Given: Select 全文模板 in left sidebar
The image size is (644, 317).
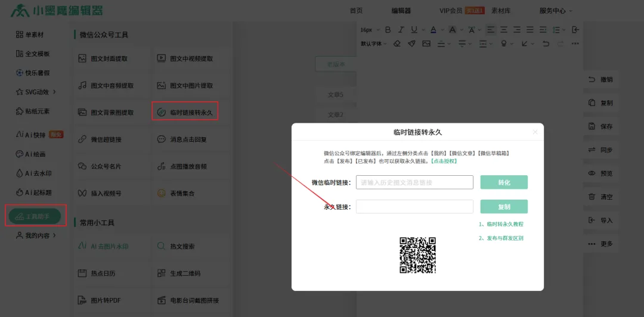Looking at the screenshot, I should (x=33, y=54).
